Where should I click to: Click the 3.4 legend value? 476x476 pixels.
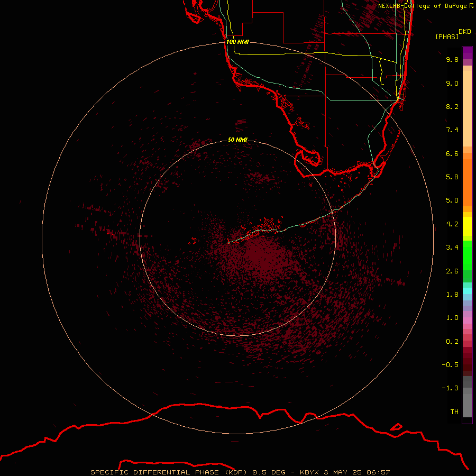[452, 248]
